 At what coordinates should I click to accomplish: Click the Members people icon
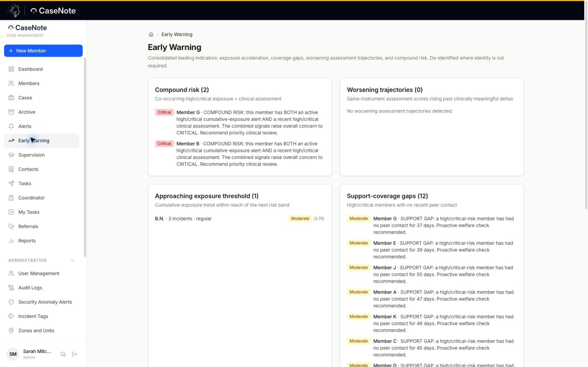[11, 84]
